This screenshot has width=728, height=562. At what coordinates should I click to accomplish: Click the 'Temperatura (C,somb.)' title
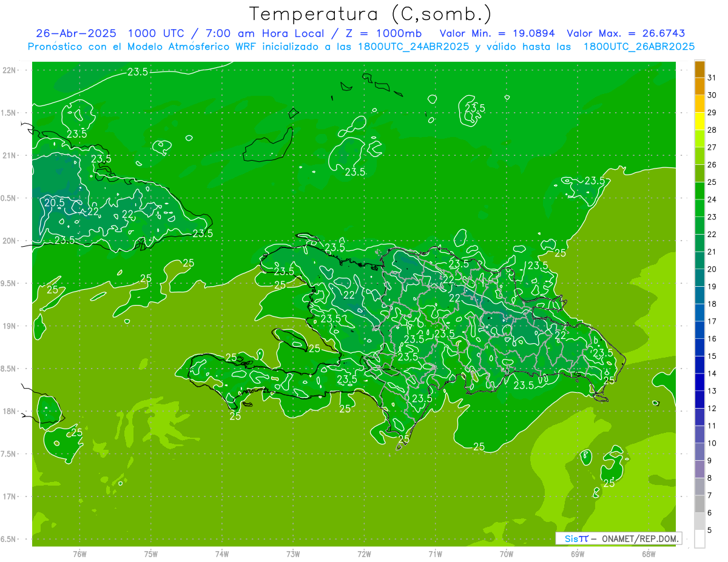(371, 13)
